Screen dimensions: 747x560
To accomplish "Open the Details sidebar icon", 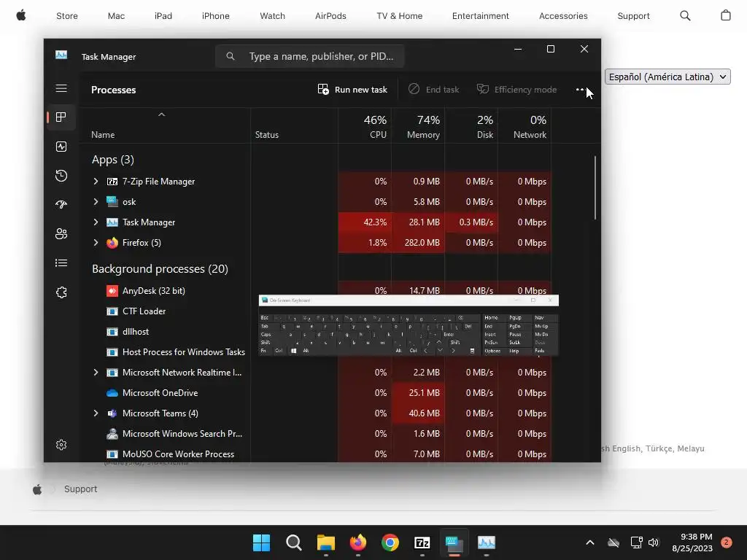I will (x=61, y=262).
